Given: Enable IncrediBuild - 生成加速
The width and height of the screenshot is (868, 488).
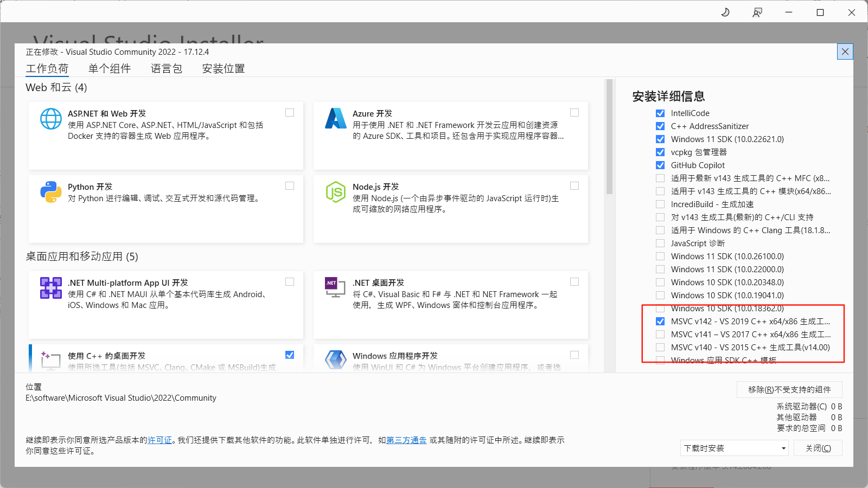Looking at the screenshot, I should click(660, 204).
